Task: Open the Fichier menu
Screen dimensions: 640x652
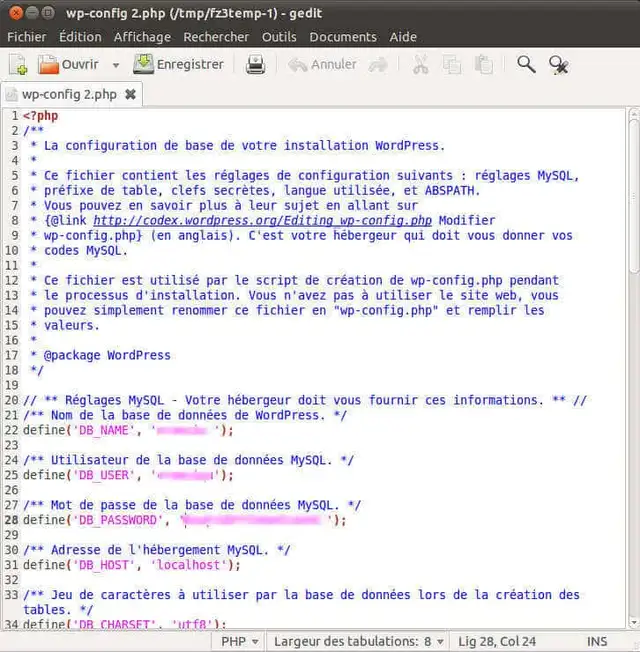Action: coord(27,37)
